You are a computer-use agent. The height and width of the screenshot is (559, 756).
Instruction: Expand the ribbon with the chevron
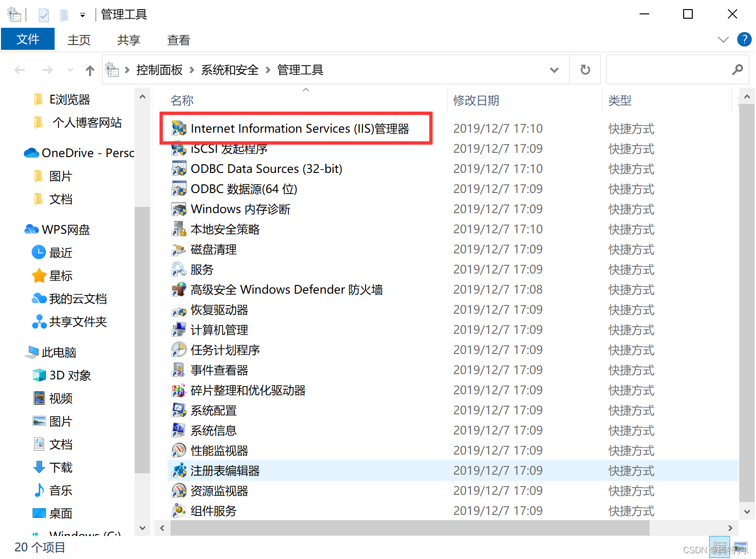pos(723,39)
